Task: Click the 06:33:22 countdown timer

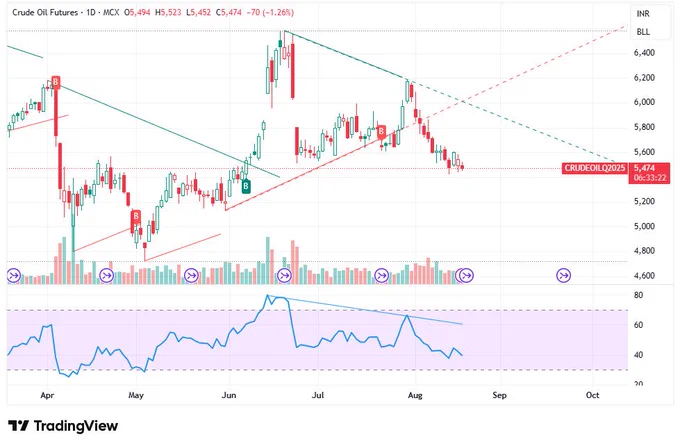Action: click(650, 178)
